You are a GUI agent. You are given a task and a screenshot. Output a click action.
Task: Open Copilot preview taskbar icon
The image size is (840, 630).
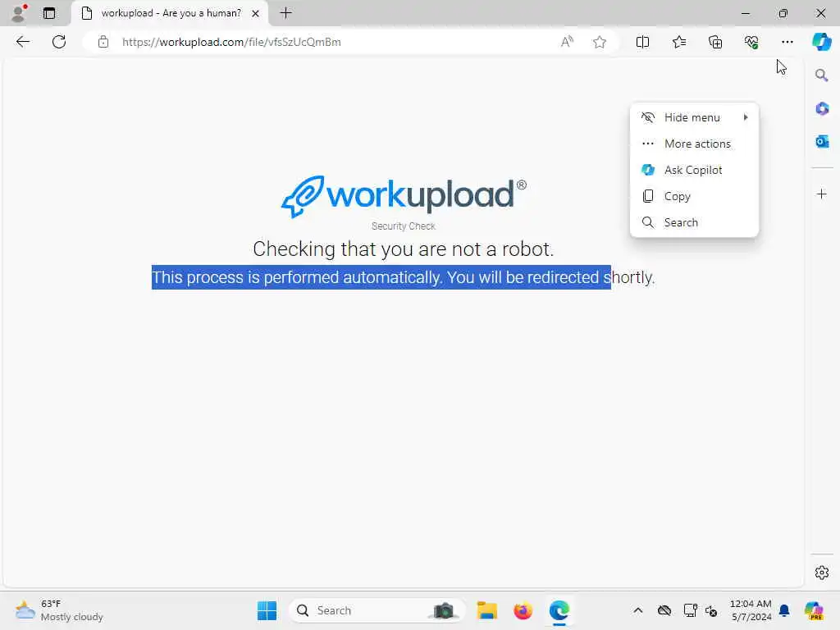point(813,610)
